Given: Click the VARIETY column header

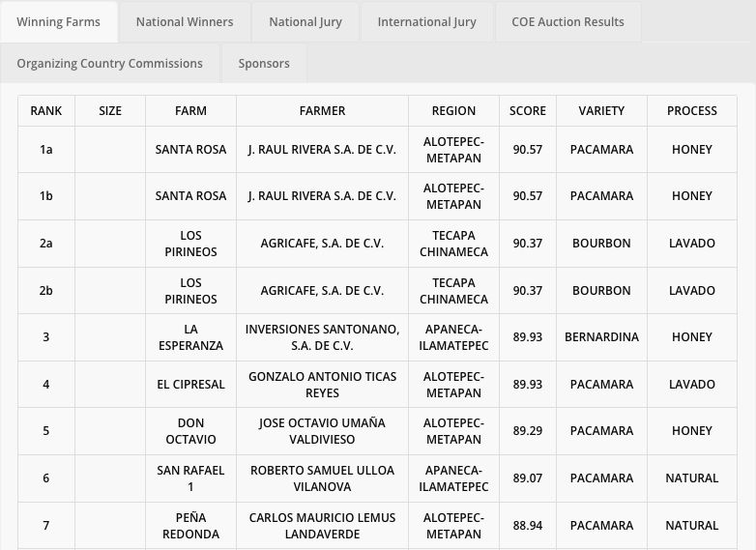Looking at the screenshot, I should pos(601,111).
